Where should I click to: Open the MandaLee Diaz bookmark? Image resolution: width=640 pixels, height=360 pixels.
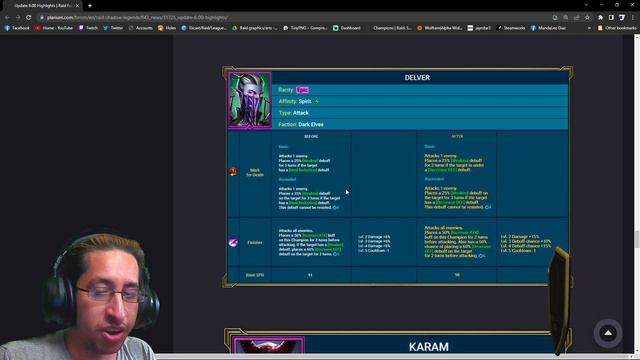click(548, 28)
